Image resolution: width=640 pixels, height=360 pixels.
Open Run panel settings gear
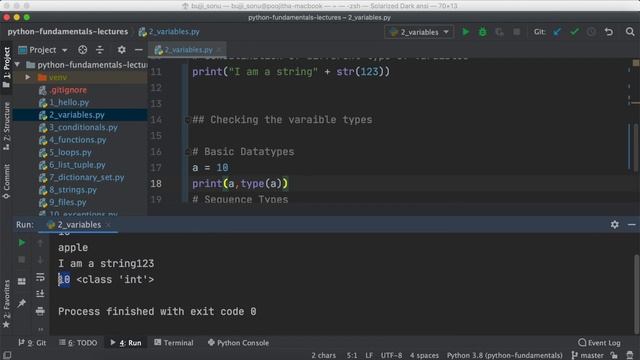[x=615, y=224]
